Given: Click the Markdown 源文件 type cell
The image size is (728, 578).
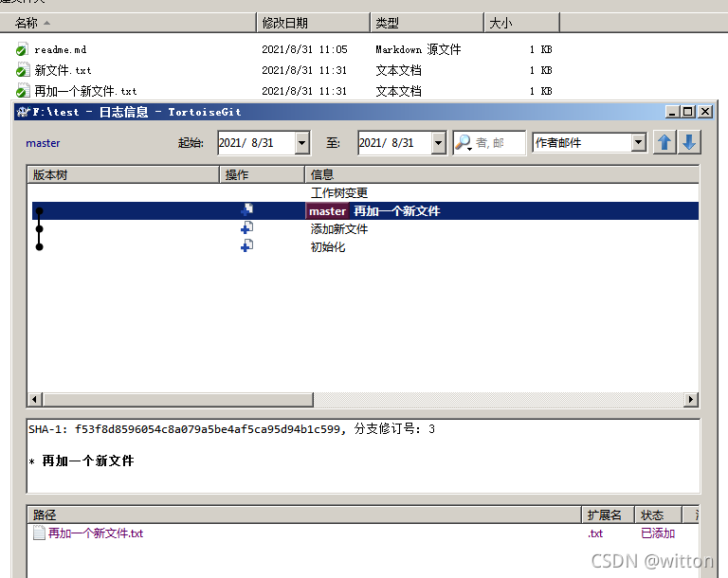Looking at the screenshot, I should coord(418,49).
